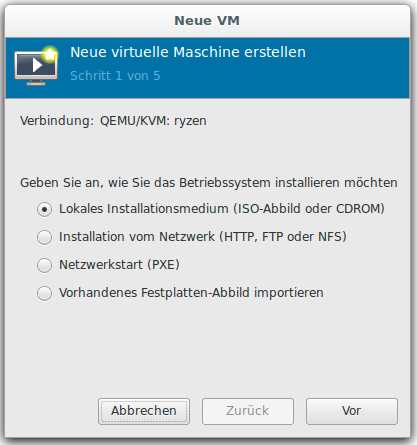Enable the Netzwerkstart (PXE) radio circle

[44, 265]
